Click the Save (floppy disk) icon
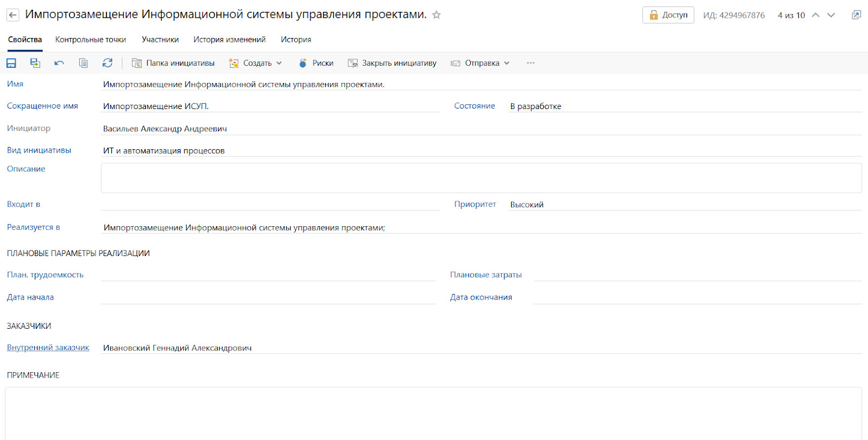Screen dimensions: 868x440 point(11,63)
